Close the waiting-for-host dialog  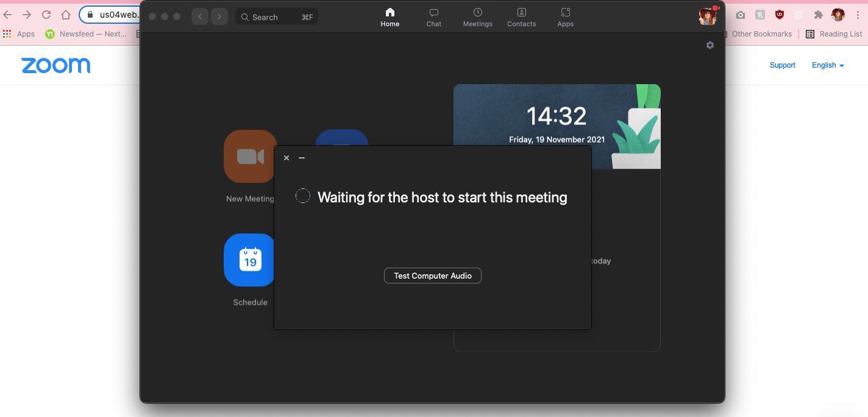(x=286, y=158)
